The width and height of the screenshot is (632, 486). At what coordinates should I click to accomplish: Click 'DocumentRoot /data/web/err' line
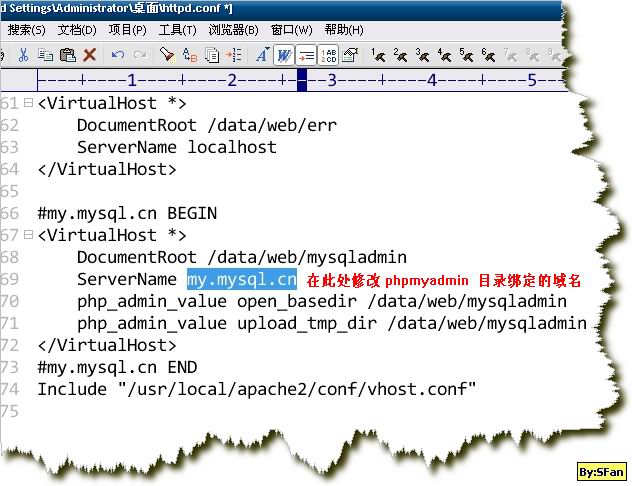pos(207,125)
